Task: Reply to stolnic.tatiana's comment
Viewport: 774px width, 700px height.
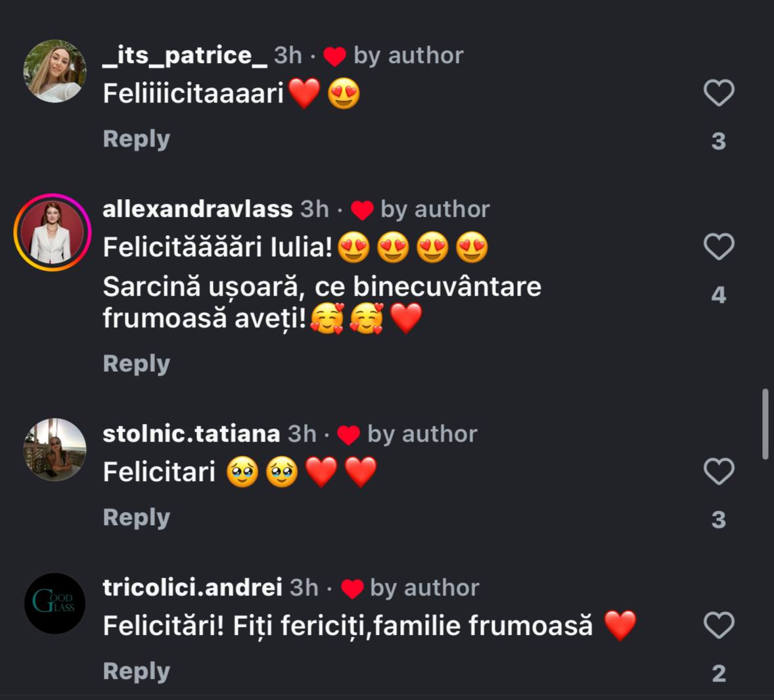Action: (136, 518)
